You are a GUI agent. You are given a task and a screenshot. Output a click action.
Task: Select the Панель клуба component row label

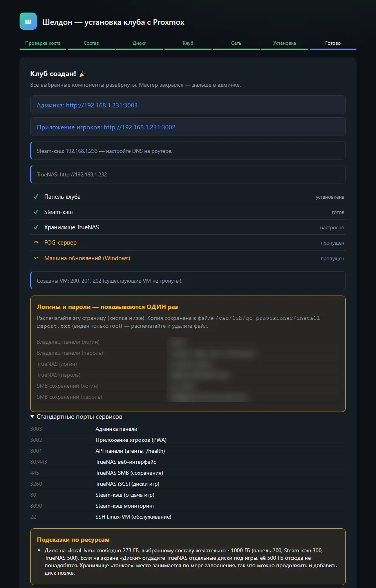pyautogui.click(x=62, y=197)
